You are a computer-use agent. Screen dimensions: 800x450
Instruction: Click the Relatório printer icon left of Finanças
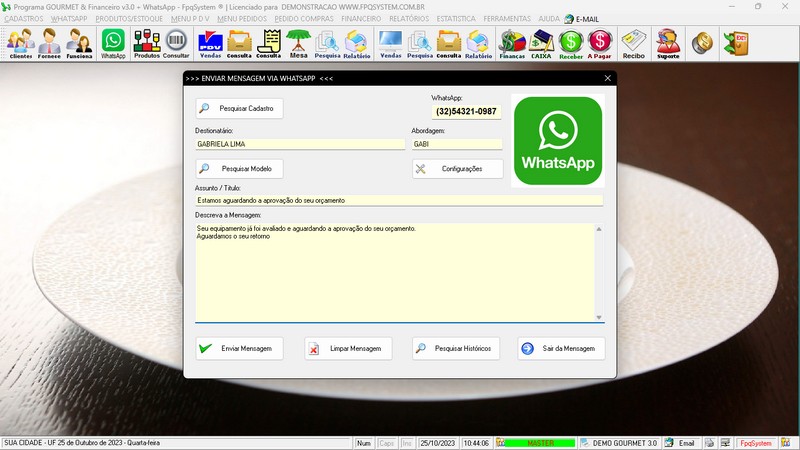click(479, 44)
